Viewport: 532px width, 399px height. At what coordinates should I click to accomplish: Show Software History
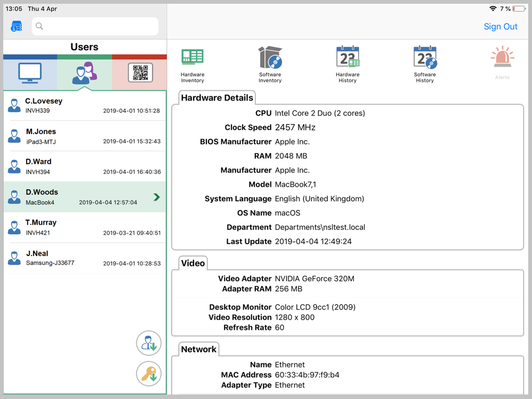pos(425,65)
